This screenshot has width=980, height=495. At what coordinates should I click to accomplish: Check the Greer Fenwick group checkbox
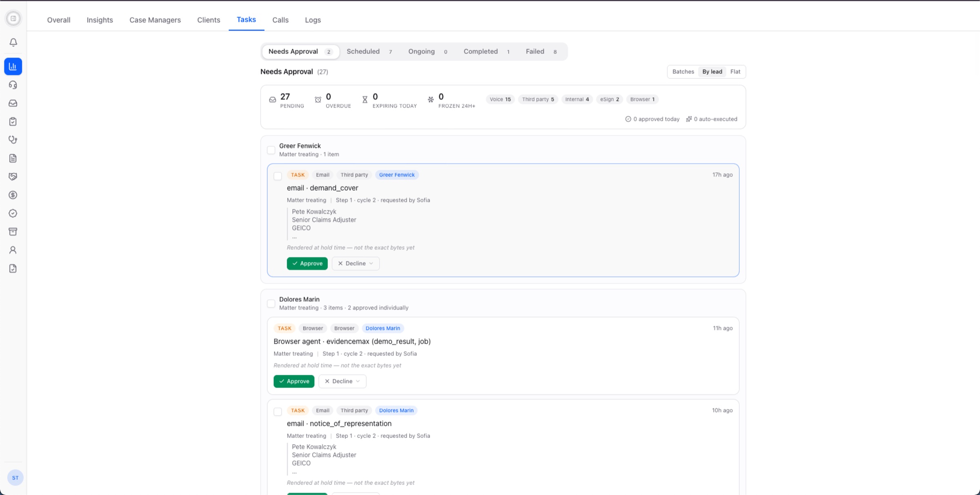[271, 150]
